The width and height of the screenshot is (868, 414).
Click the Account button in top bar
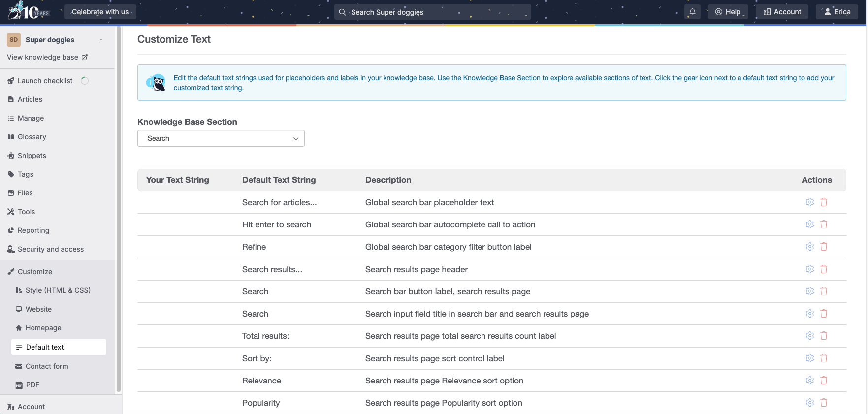pyautogui.click(x=782, y=12)
